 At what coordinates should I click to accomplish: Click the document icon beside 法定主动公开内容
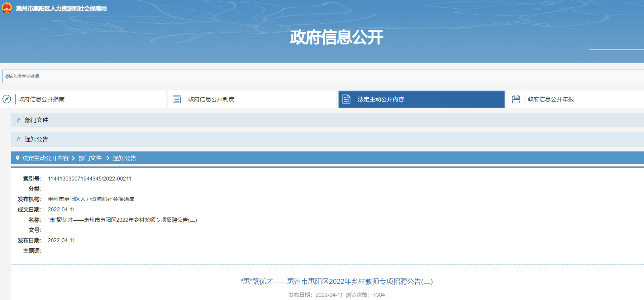[x=346, y=99]
